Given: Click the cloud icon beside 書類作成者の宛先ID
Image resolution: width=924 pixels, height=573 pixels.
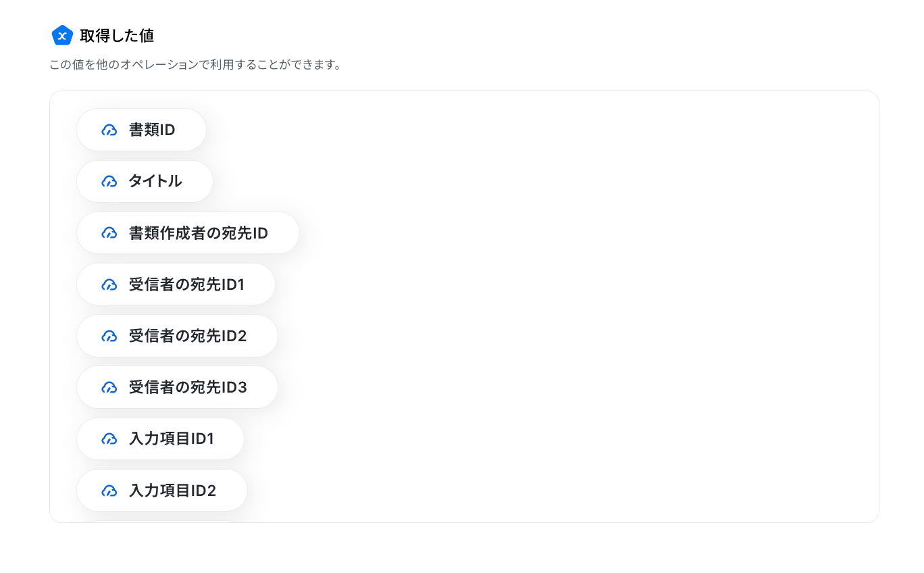Looking at the screenshot, I should click(x=109, y=233).
